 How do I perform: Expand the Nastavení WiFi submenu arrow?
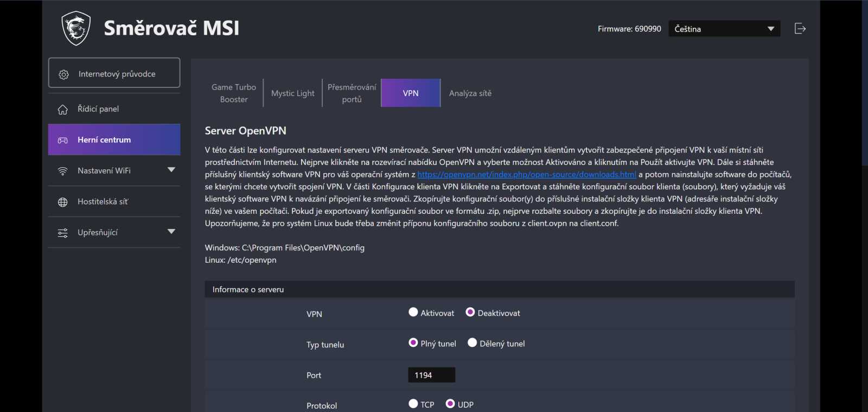(x=171, y=170)
